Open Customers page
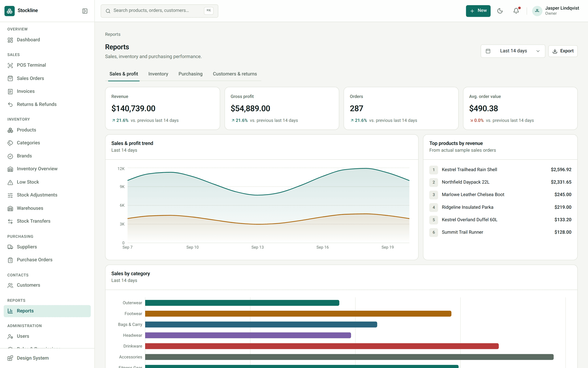Image resolution: width=588 pixels, height=368 pixels. [x=47, y=285]
